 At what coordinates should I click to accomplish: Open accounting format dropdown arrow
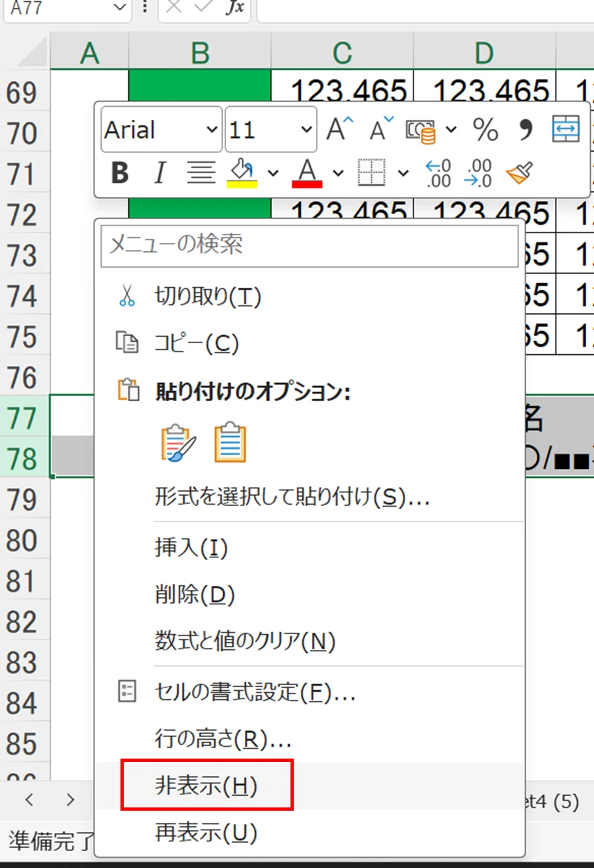[x=451, y=130]
